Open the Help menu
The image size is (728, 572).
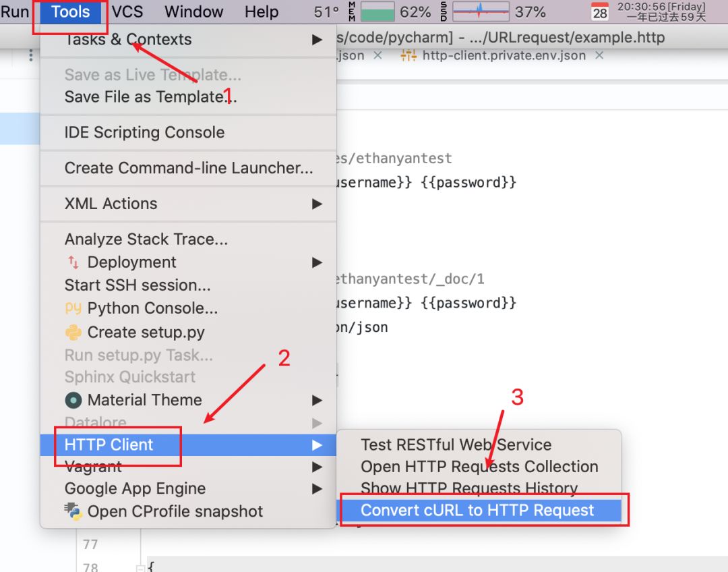pos(262,11)
